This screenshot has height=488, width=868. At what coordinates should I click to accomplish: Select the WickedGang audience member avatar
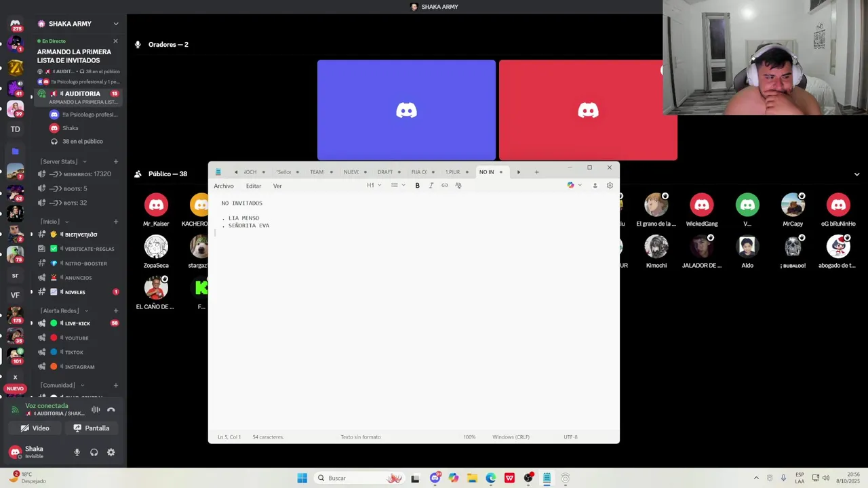702,205
